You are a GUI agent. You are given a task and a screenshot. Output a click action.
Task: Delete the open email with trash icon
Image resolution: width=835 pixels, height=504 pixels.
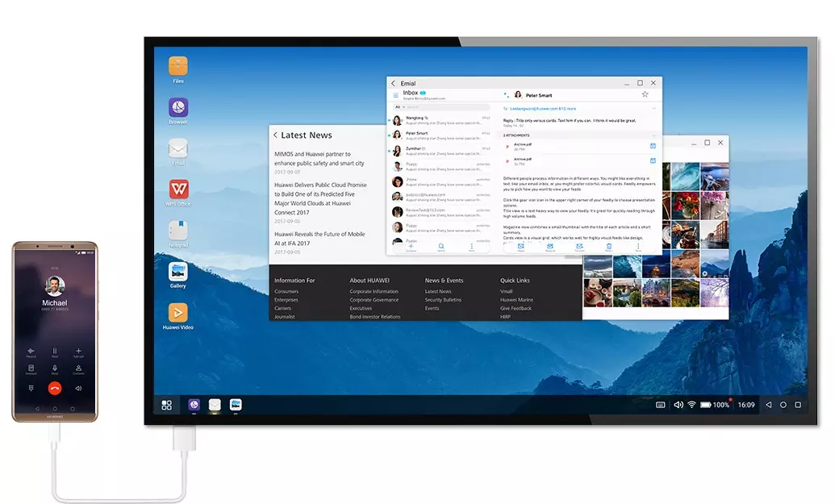pyautogui.click(x=608, y=247)
